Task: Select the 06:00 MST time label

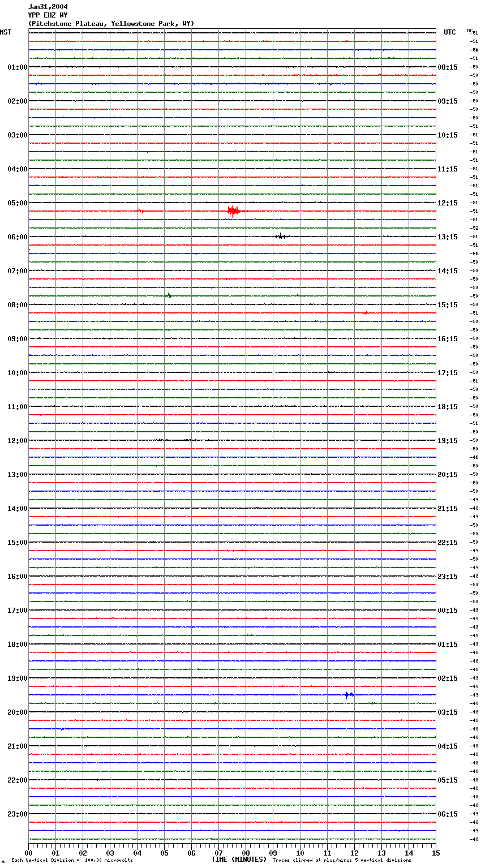Action: 18,237
